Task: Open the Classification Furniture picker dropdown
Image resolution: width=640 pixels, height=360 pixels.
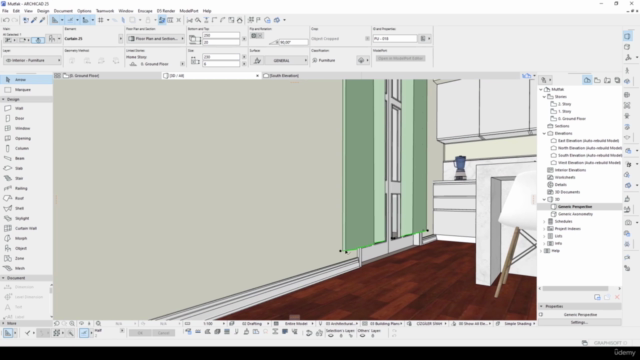Action: pos(362,60)
